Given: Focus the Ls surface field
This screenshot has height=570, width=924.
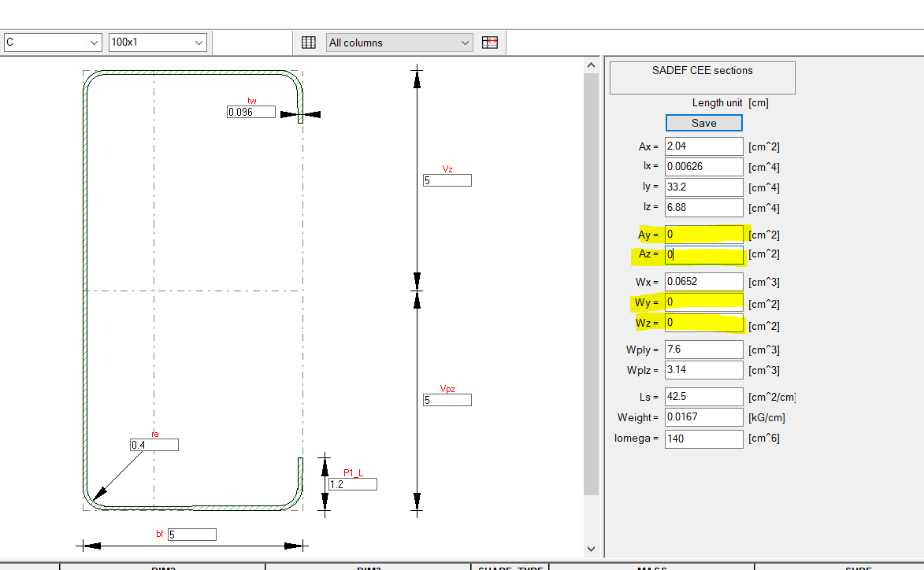Looking at the screenshot, I should point(703,396).
